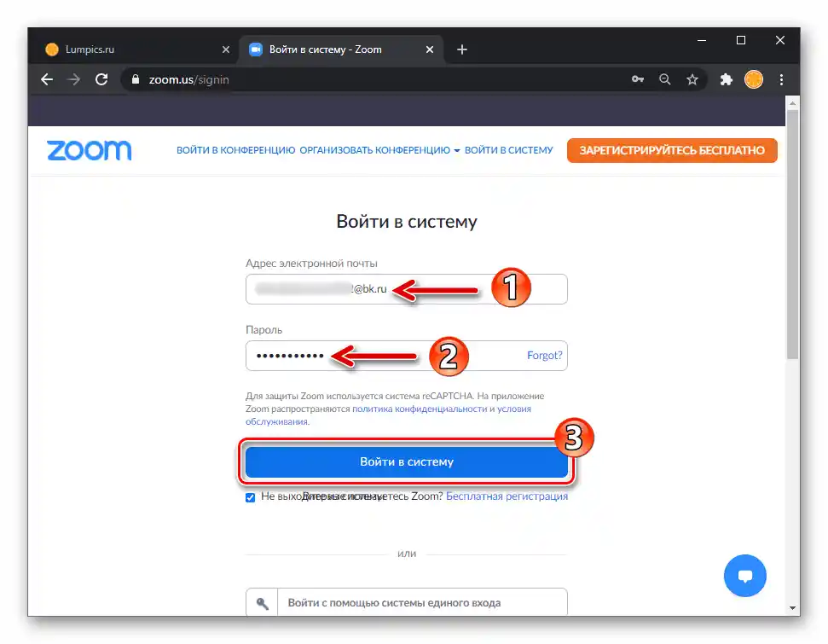Viewport: 828px width, 644px height.
Task: Click the Zoom logo
Action: coord(90,150)
